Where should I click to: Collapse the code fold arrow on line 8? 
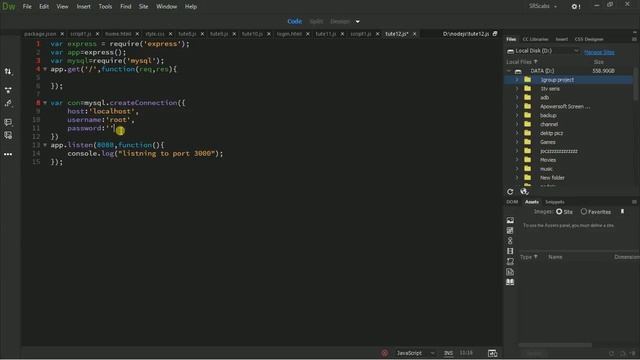45,102
